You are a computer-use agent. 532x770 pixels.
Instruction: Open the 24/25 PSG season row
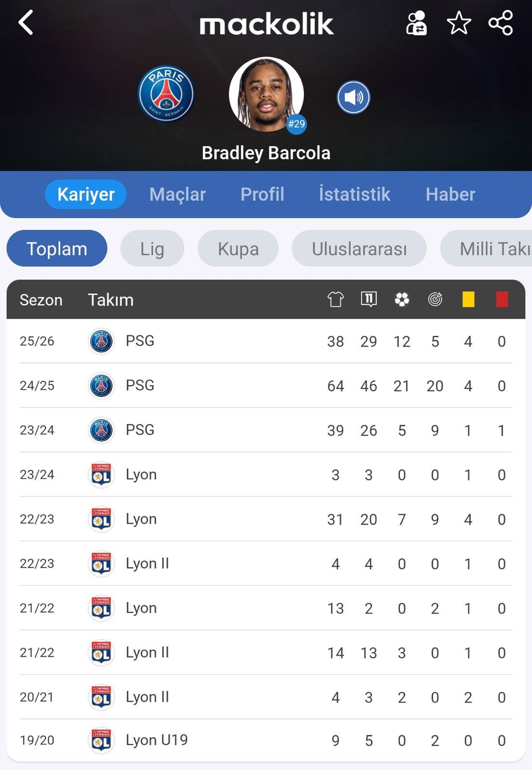(x=266, y=385)
